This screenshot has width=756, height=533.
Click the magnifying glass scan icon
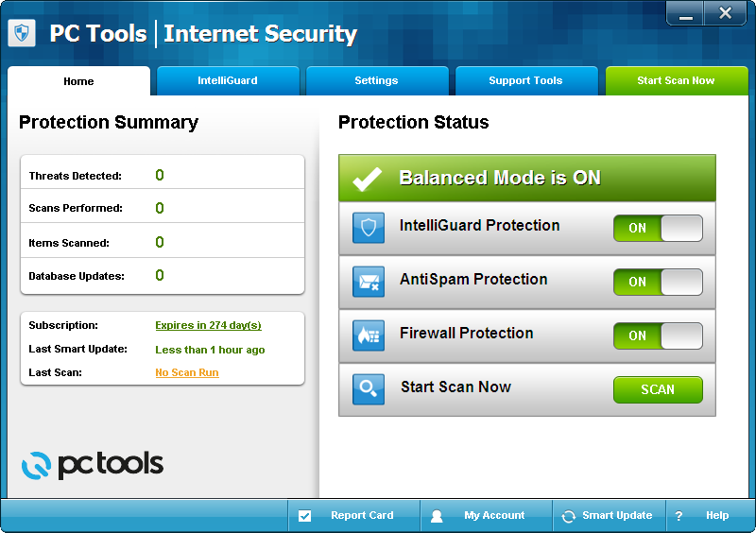pos(369,389)
